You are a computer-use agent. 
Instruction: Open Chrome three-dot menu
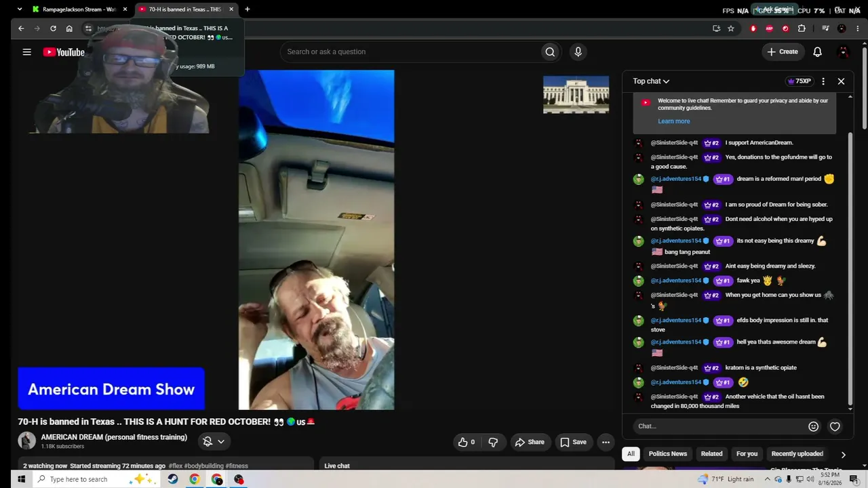856,28
